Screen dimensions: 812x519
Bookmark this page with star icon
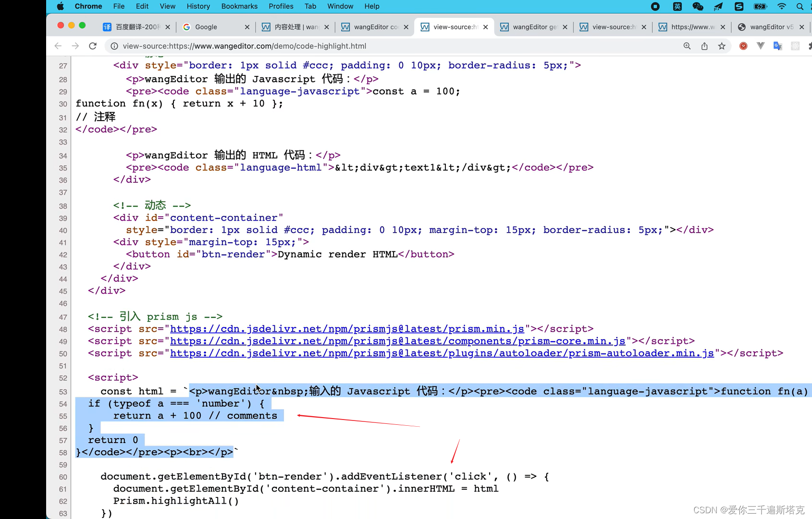pyautogui.click(x=722, y=46)
